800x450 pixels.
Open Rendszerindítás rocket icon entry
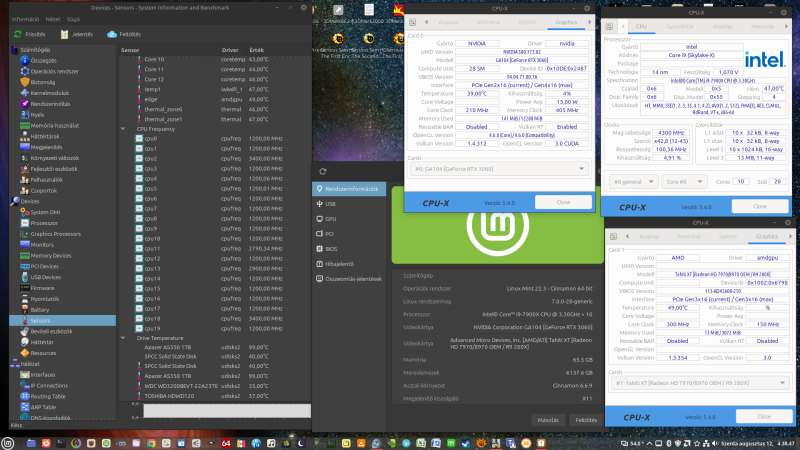pos(24,104)
